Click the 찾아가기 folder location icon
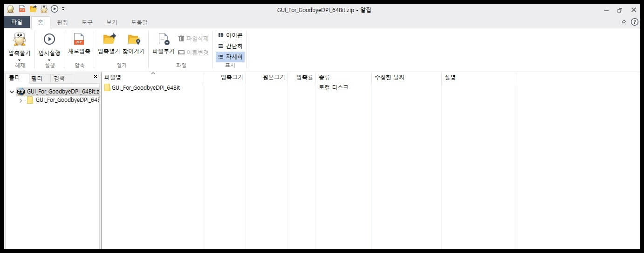The image size is (644, 253). [134, 40]
